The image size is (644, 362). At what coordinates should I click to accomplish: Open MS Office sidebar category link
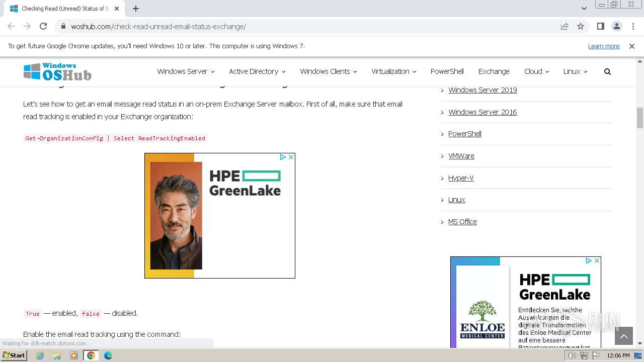click(462, 222)
